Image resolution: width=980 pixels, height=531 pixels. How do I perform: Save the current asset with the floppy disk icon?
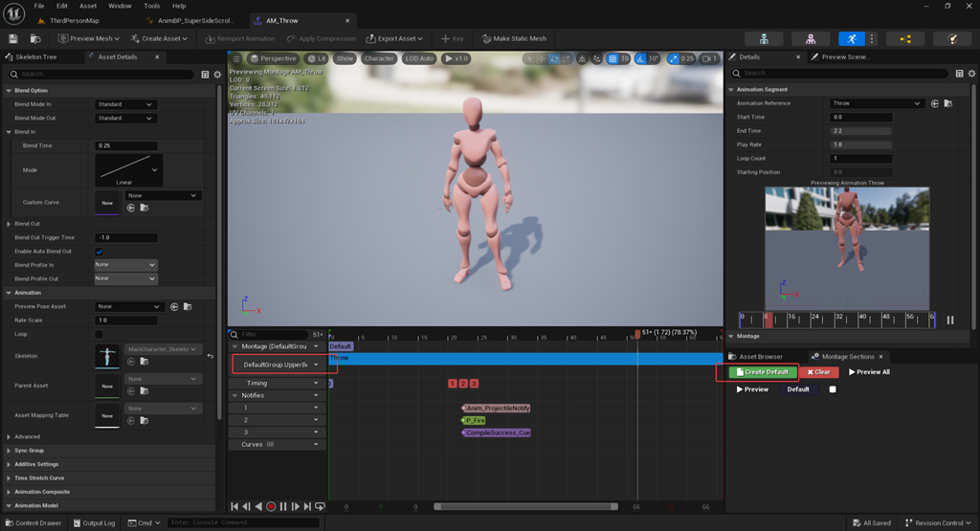pos(13,38)
